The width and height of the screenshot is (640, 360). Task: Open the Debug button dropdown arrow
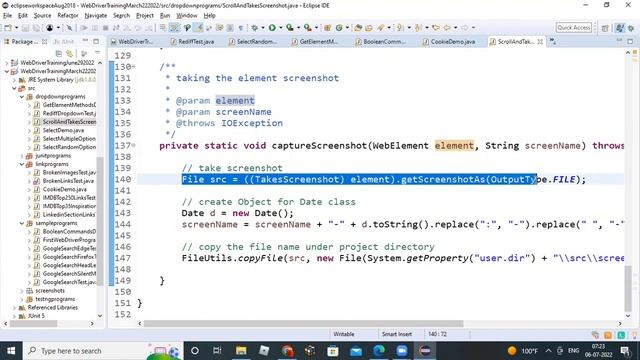click(x=262, y=28)
